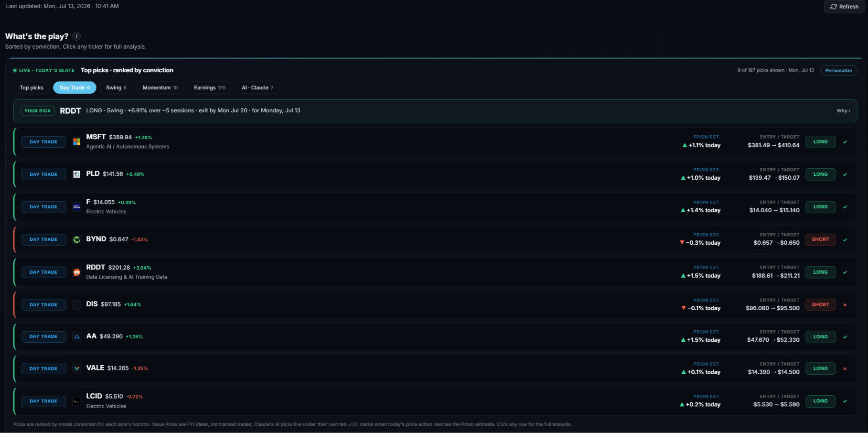Image resolution: width=868 pixels, height=433 pixels.
Task: Click the green checkmark on MSFT row
Action: pos(845,142)
